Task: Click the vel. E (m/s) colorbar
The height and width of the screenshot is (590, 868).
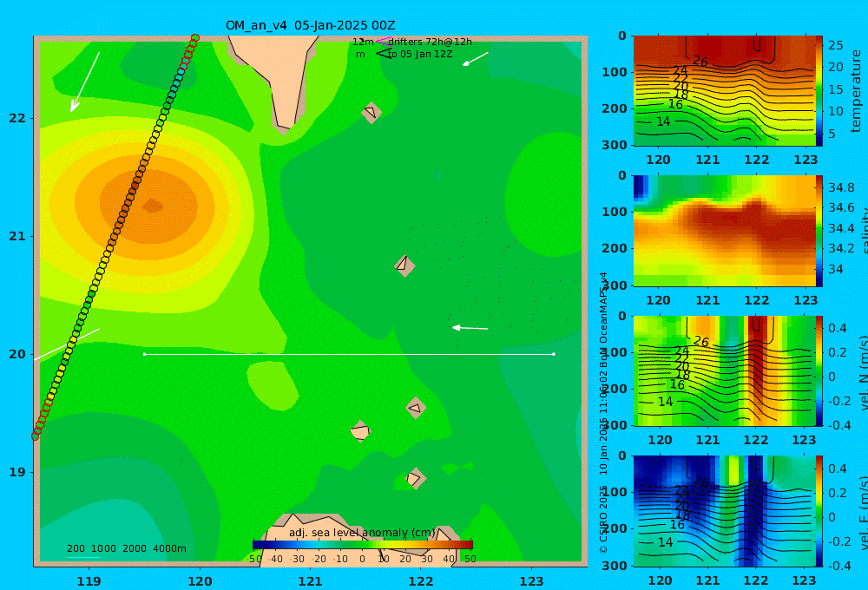Action: [819, 511]
